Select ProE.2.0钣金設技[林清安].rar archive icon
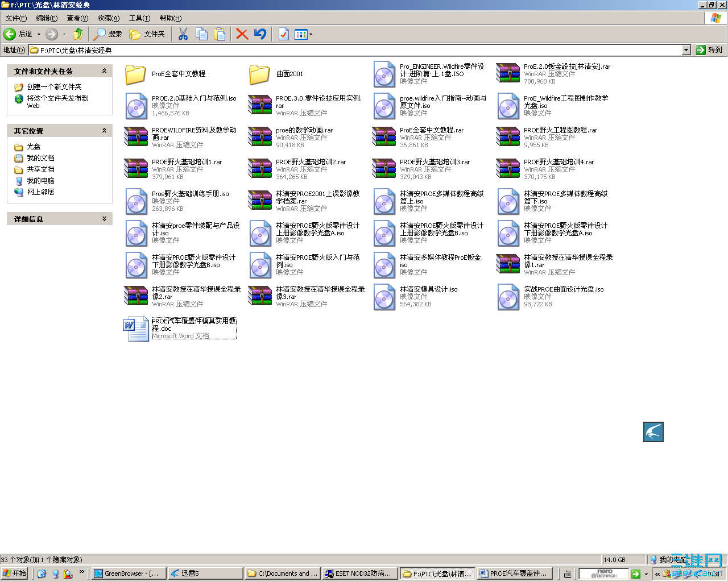 click(508, 74)
